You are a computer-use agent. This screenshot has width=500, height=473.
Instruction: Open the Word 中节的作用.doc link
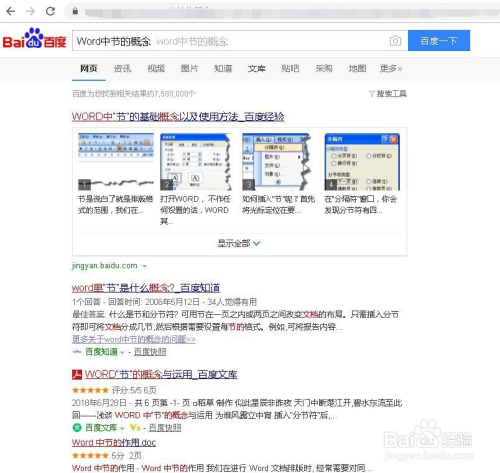(114, 443)
